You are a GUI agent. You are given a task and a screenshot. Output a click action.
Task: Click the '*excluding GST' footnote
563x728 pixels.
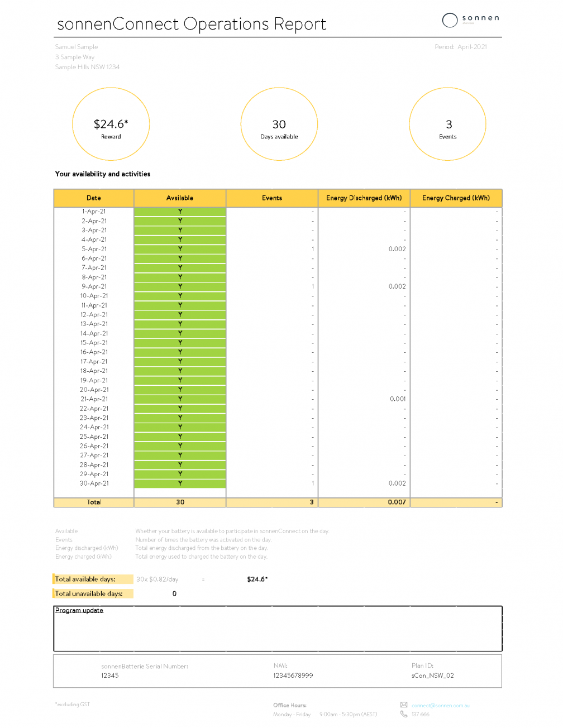click(x=73, y=705)
